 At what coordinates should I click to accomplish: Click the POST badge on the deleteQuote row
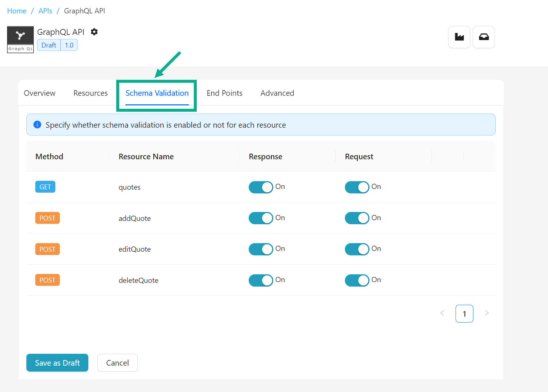pyautogui.click(x=47, y=280)
